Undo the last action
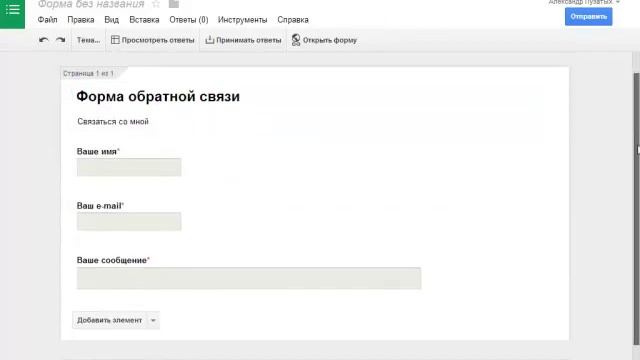Viewport: 640px width, 360px height. [x=44, y=40]
